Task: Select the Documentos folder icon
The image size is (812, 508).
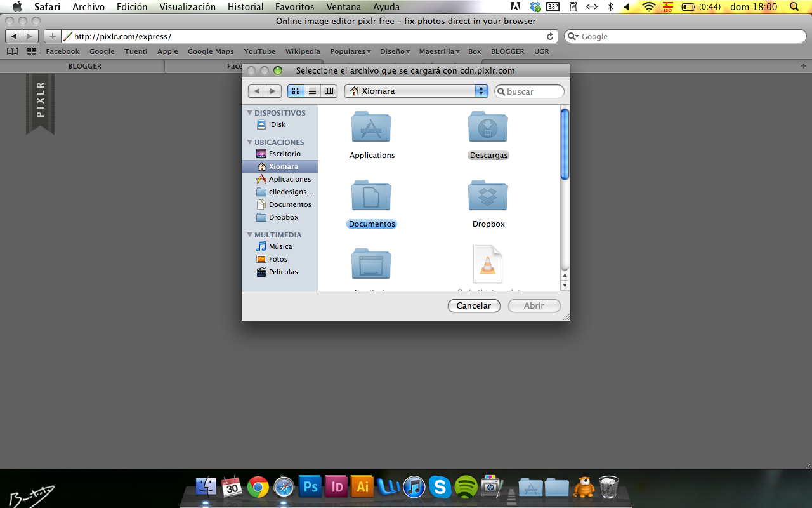Action: point(371,196)
